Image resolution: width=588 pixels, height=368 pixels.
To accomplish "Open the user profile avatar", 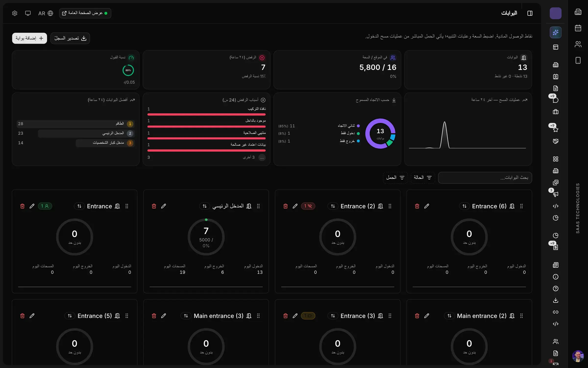I will (578, 356).
